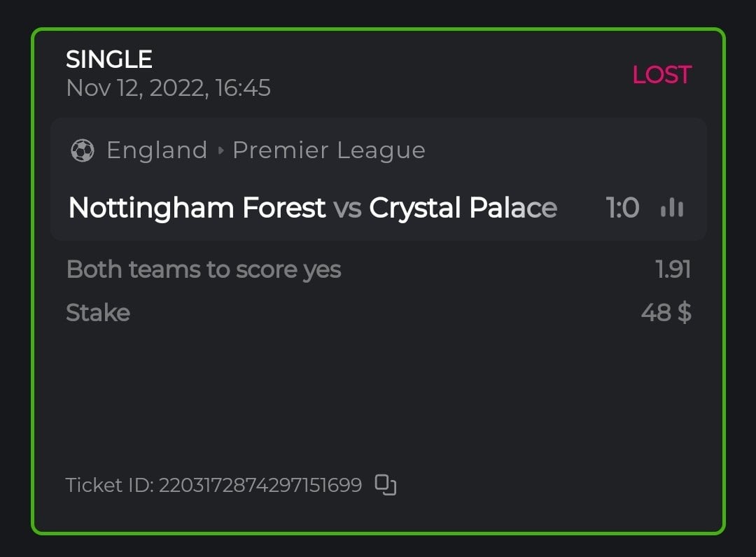Open the England country link
Image resolution: width=756 pixels, height=557 pixels.
click(157, 150)
